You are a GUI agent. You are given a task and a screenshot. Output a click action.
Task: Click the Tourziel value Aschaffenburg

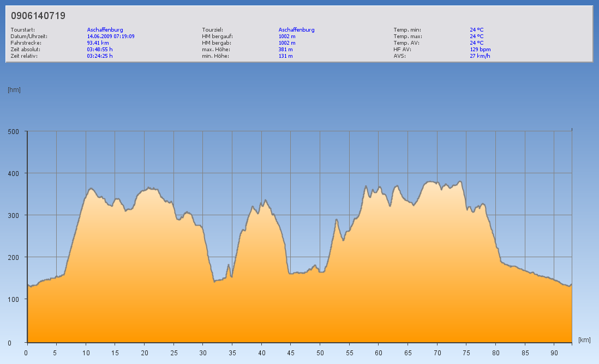coord(296,29)
